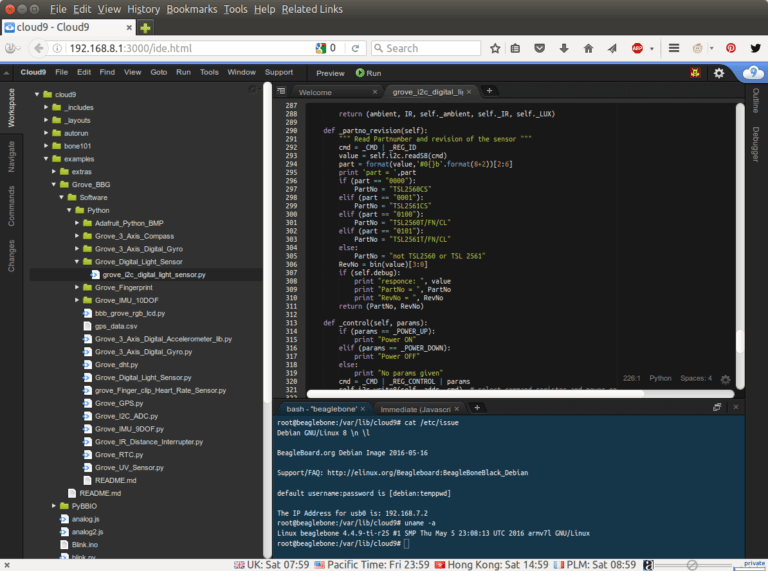Click the browser home icon
The image size is (768, 571).
coord(588,48)
